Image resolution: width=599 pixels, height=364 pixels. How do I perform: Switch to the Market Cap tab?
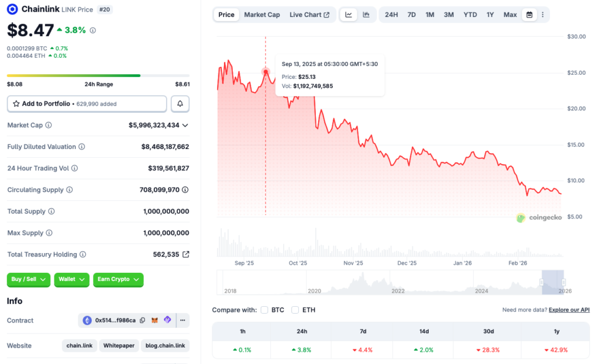coord(261,15)
